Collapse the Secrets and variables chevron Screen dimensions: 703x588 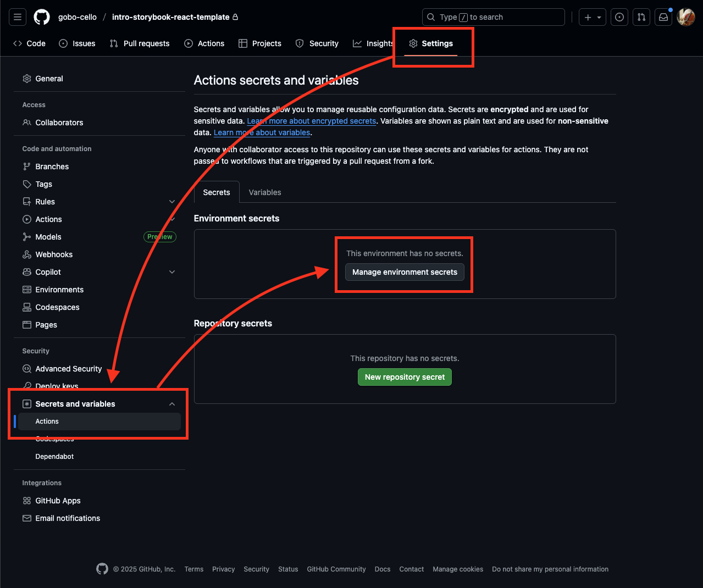pyautogui.click(x=172, y=404)
